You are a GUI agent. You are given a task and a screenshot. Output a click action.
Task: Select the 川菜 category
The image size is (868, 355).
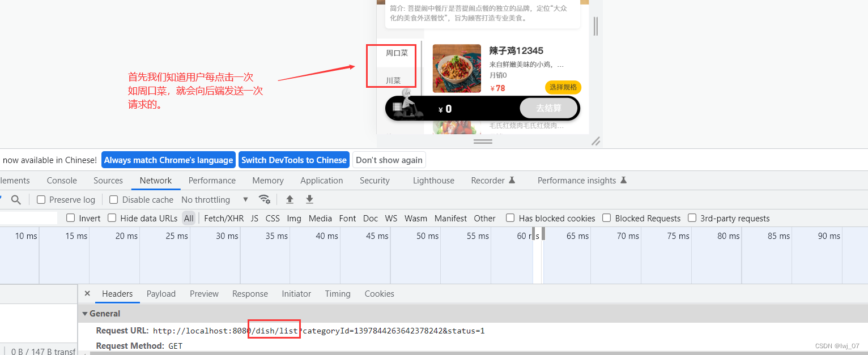pos(393,80)
